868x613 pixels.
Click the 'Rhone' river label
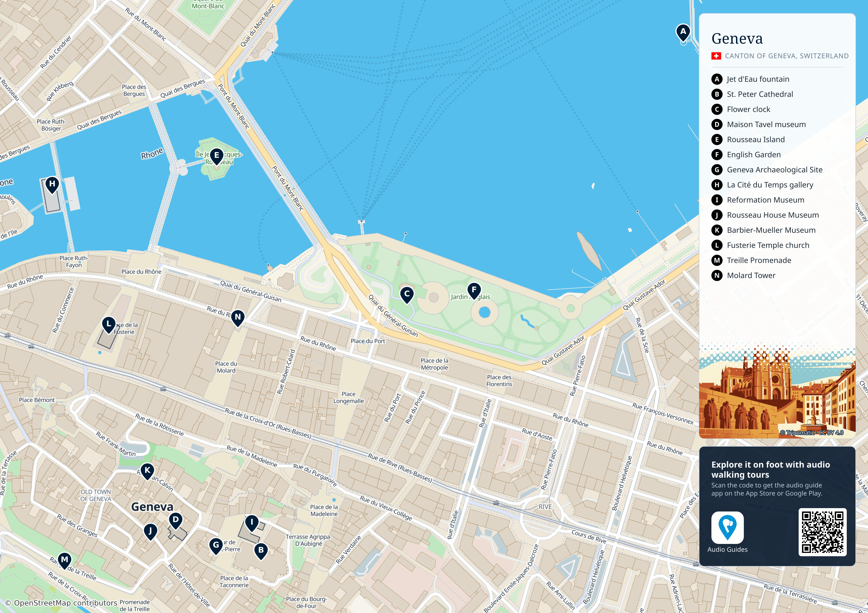(152, 154)
